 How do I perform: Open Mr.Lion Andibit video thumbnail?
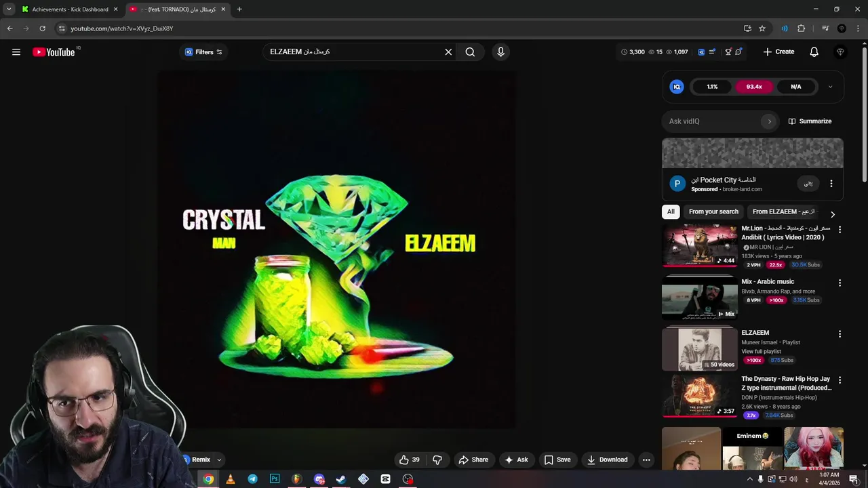point(700,245)
